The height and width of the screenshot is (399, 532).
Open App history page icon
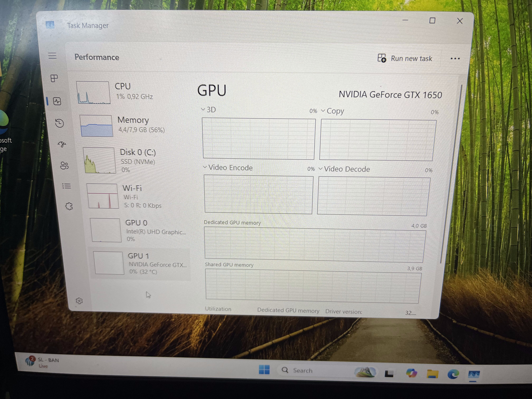(x=59, y=123)
